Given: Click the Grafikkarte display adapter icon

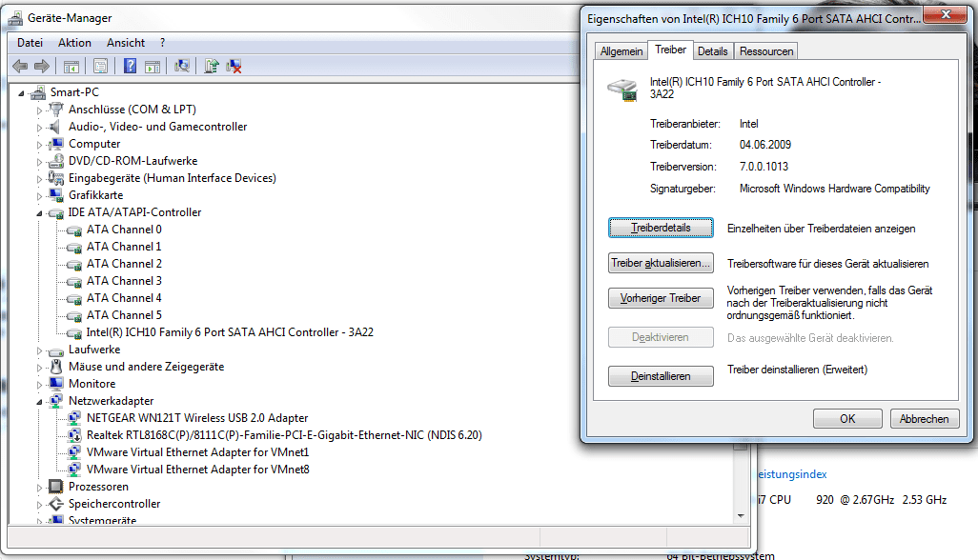Looking at the screenshot, I should [x=56, y=195].
